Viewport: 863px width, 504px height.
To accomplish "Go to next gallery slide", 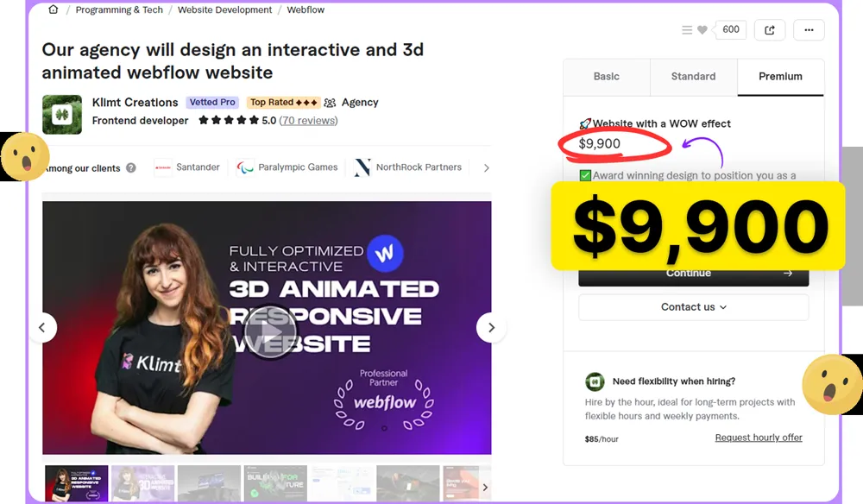I will tap(491, 327).
